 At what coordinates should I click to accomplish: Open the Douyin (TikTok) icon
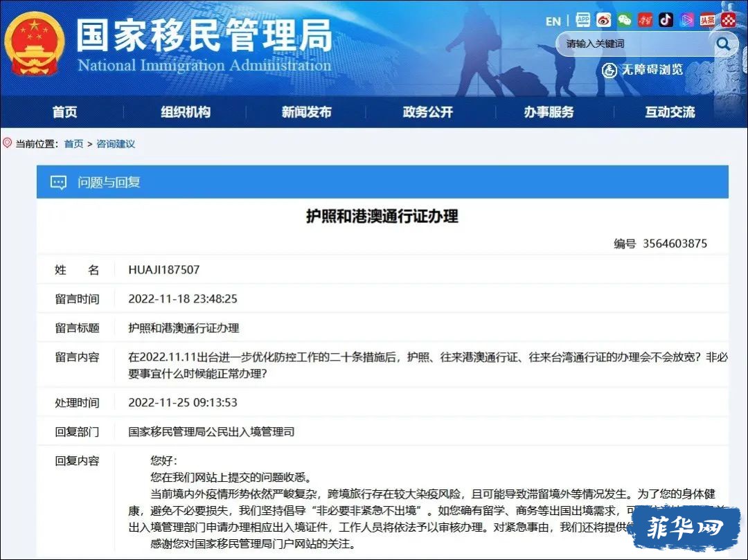pyautogui.click(x=666, y=20)
